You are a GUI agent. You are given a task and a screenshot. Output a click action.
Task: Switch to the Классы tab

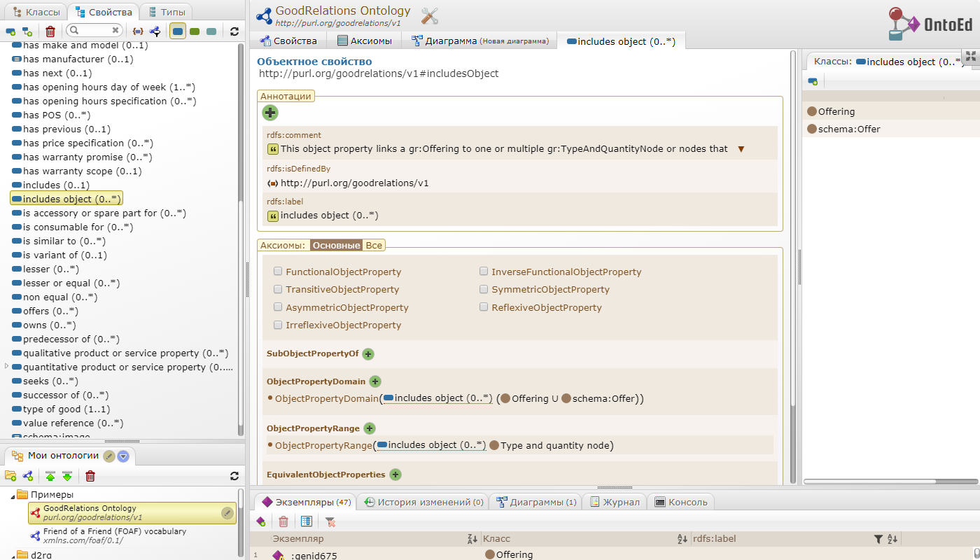click(x=35, y=12)
